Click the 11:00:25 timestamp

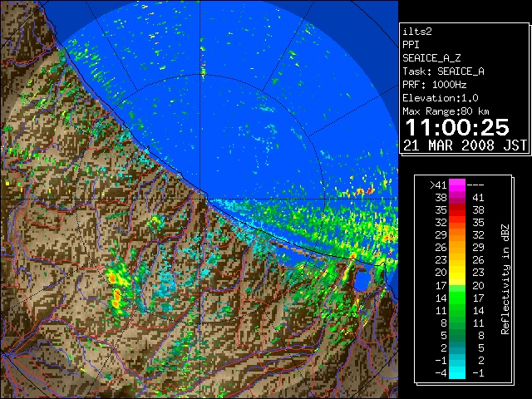click(x=457, y=127)
